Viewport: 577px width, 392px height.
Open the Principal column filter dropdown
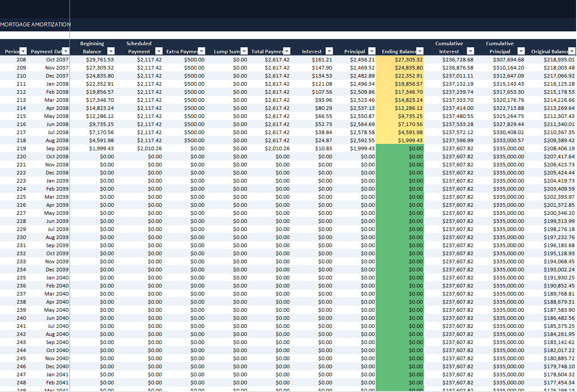click(372, 51)
